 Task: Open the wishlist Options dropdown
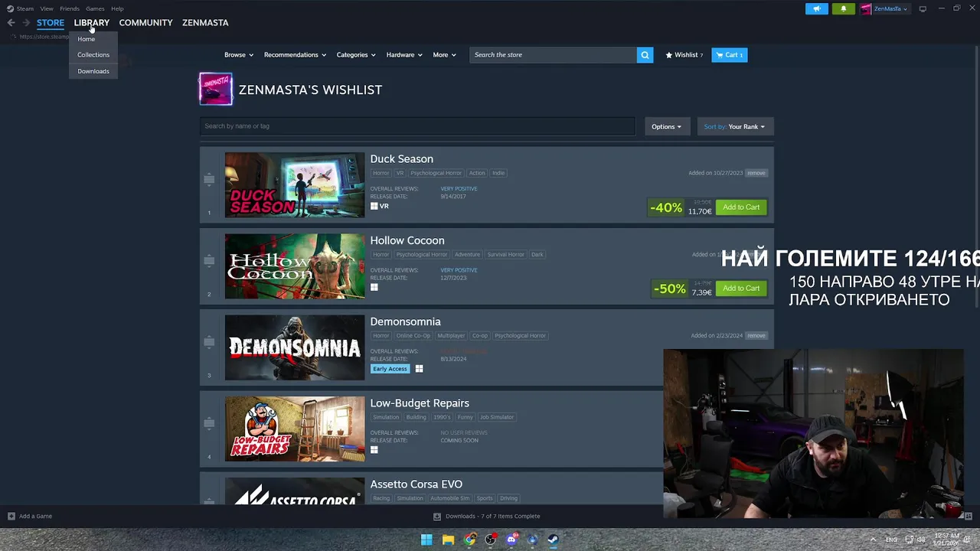(666, 127)
